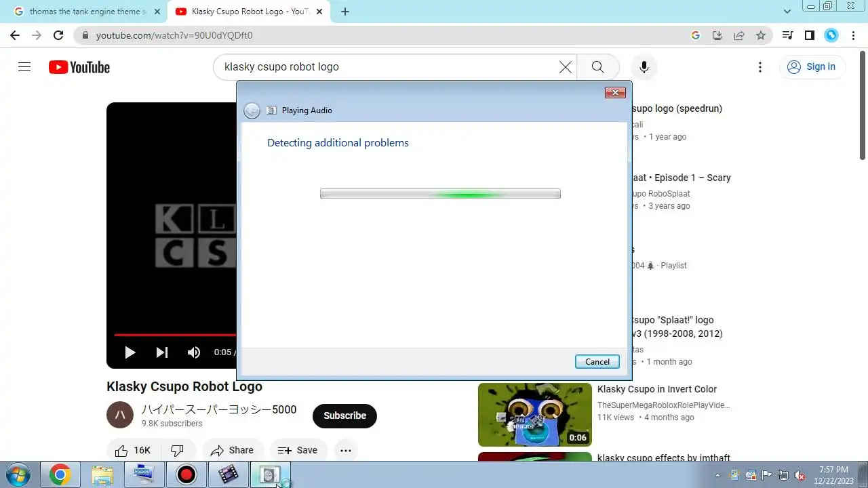Open Chrome three-dot menu
868x488 pixels.
point(852,35)
